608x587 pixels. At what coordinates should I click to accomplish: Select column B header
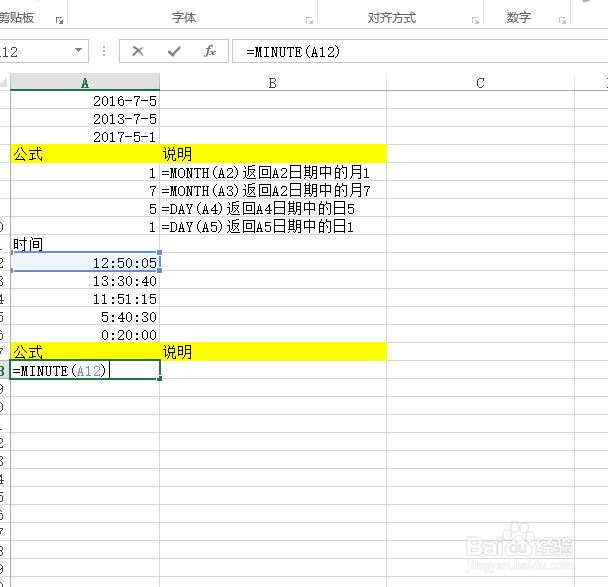pyautogui.click(x=273, y=82)
